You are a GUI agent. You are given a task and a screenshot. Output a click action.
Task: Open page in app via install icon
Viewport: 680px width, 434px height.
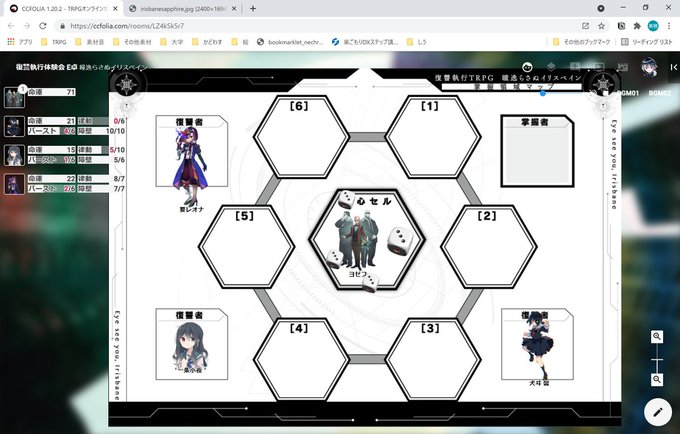coord(585,26)
